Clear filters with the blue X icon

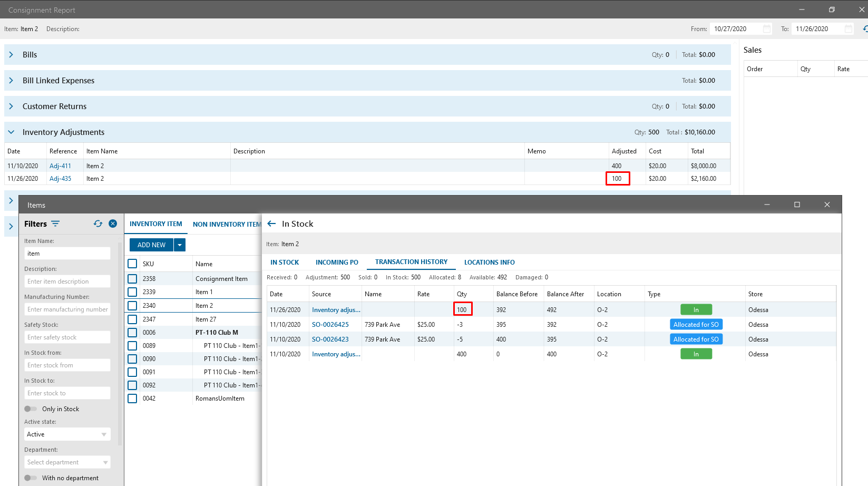(113, 223)
